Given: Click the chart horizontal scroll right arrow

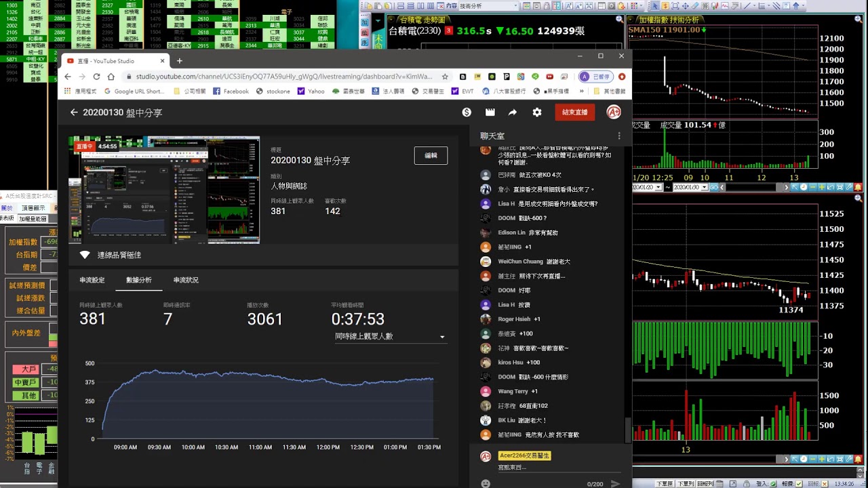Looking at the screenshot, I should point(787,187).
